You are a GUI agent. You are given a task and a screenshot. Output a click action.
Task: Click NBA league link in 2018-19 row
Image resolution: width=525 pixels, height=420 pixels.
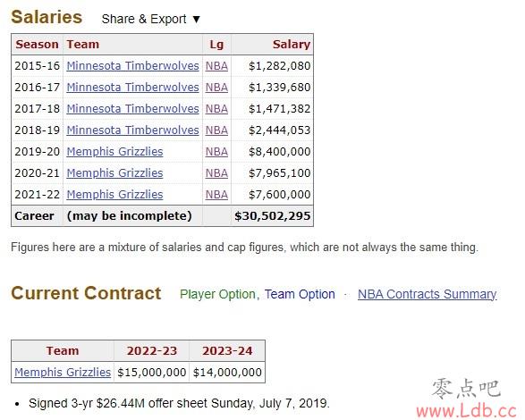point(216,130)
